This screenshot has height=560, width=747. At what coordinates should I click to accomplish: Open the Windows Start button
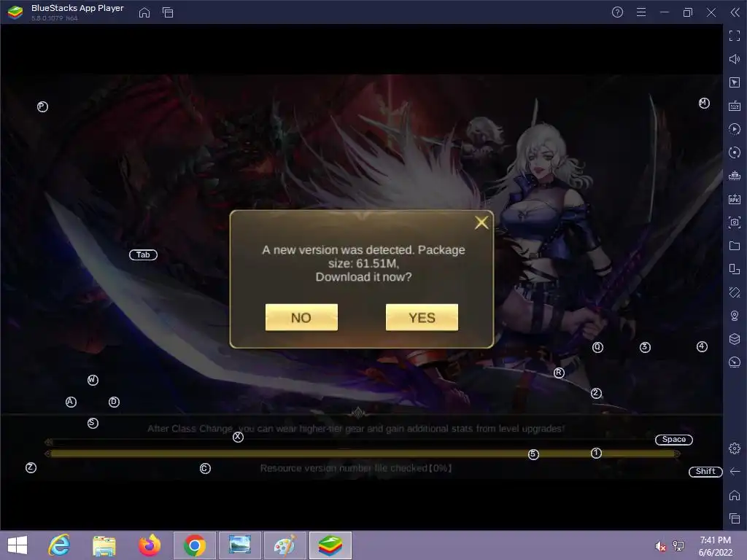click(x=18, y=545)
